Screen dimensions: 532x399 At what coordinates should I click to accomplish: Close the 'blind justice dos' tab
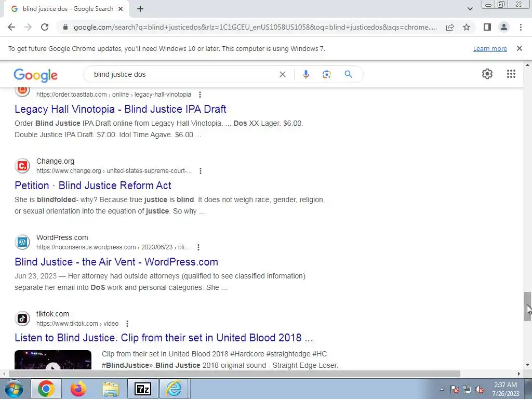121,9
